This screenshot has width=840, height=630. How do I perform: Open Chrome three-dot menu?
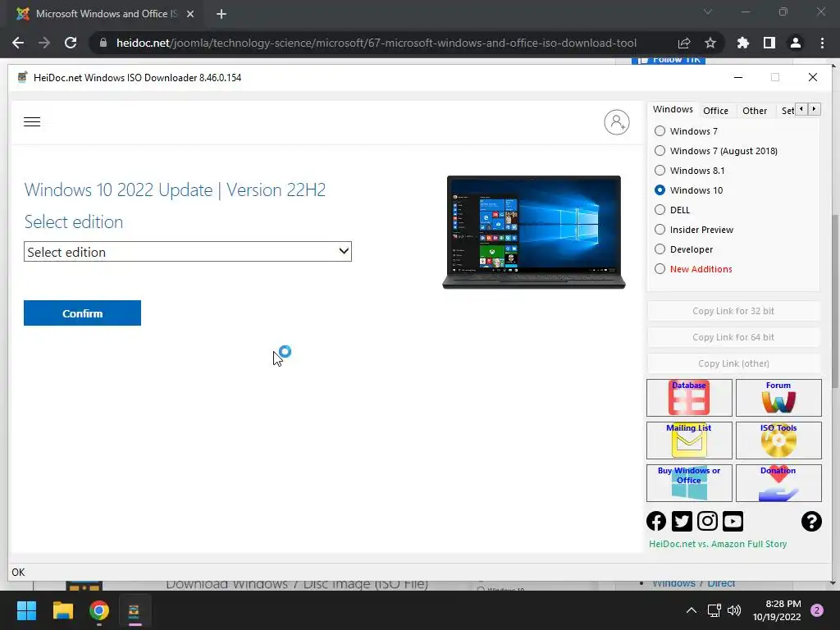coord(822,43)
